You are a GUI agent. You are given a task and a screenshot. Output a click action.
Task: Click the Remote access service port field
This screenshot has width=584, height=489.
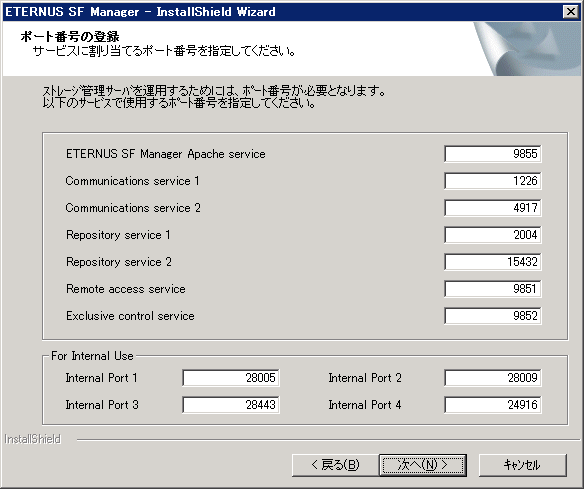tap(492, 289)
